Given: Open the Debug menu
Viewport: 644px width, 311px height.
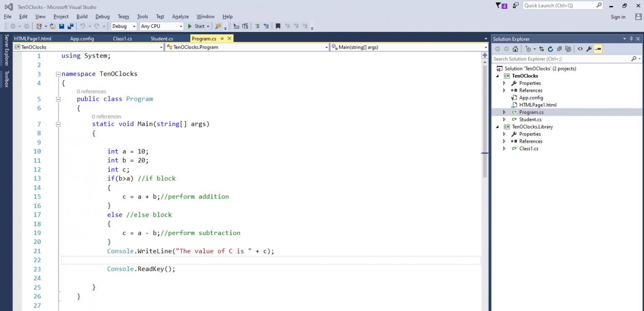Looking at the screenshot, I should click(102, 16).
